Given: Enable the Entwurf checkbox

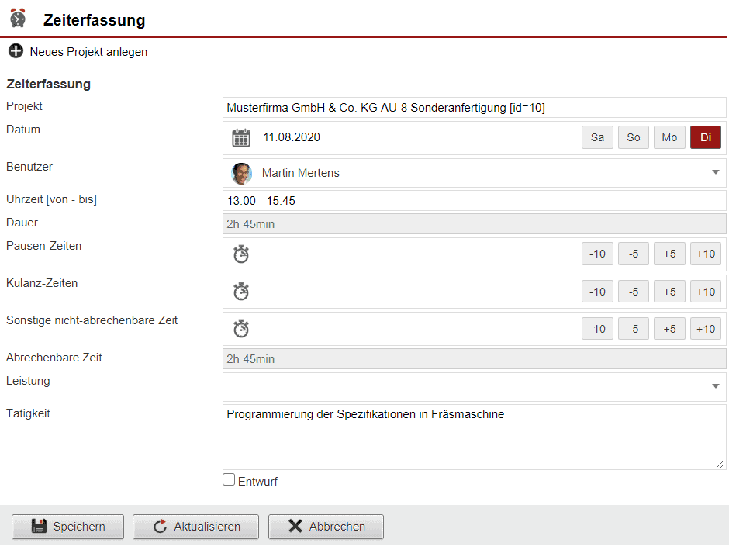Looking at the screenshot, I should pos(229,480).
